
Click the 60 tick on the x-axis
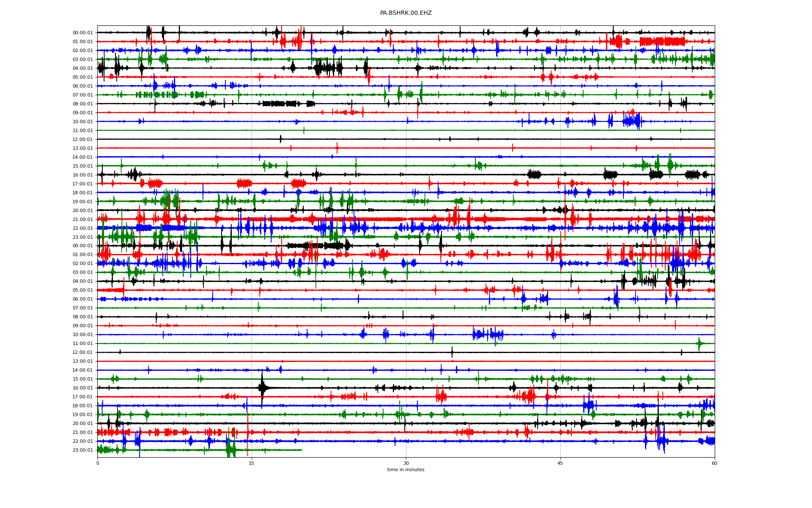click(x=714, y=463)
